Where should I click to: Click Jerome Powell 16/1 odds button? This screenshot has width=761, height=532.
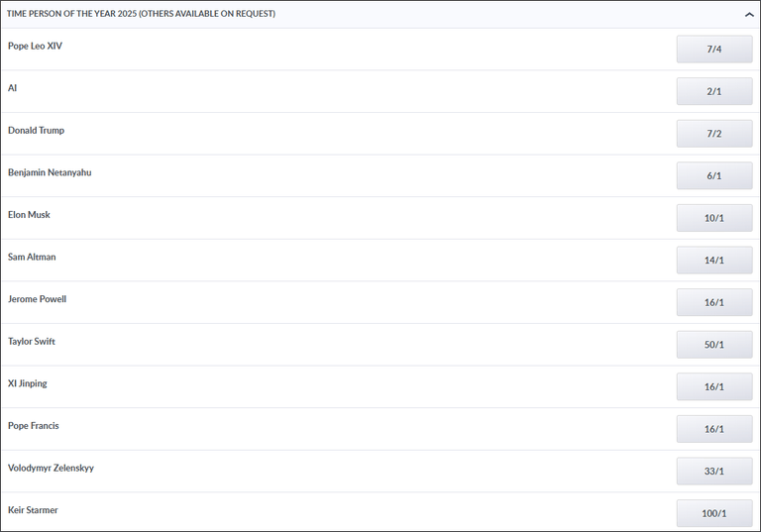coord(714,302)
